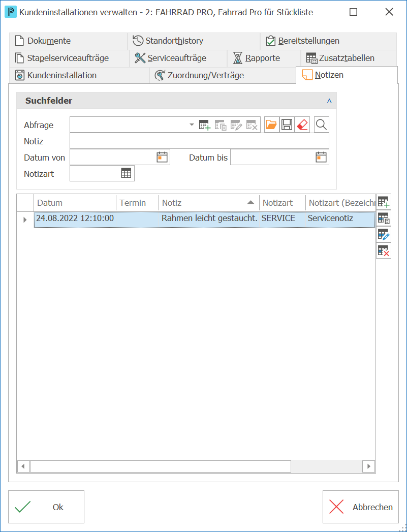Add a new note with the green plus icon
Screen dimensions: 407x532
[384, 202]
